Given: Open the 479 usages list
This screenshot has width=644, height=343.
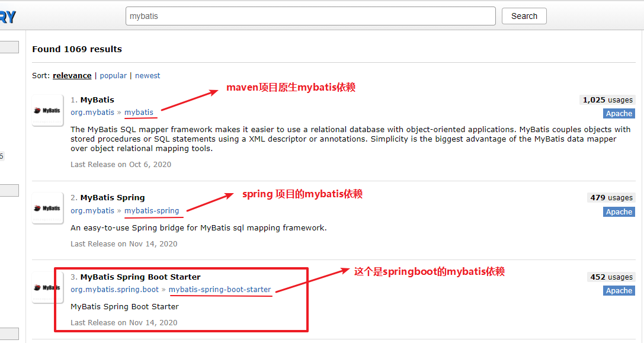Looking at the screenshot, I should coord(611,197).
